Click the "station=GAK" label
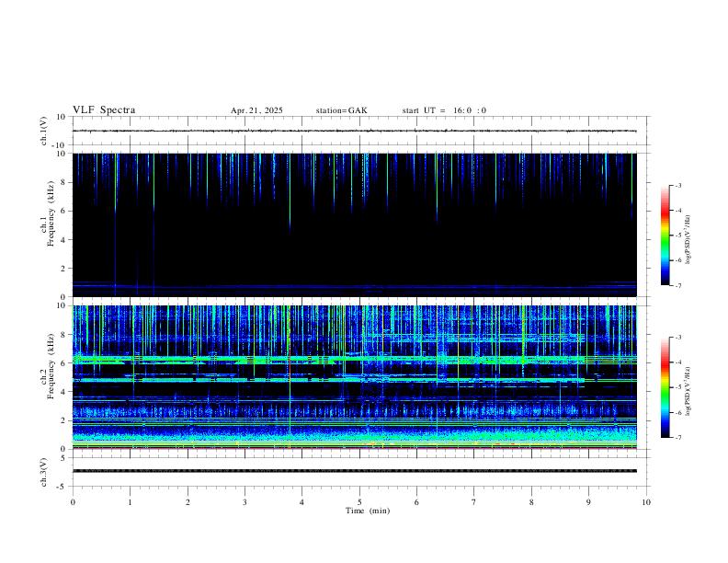Image resolution: width=728 pixels, height=563 pixels. click(x=341, y=110)
